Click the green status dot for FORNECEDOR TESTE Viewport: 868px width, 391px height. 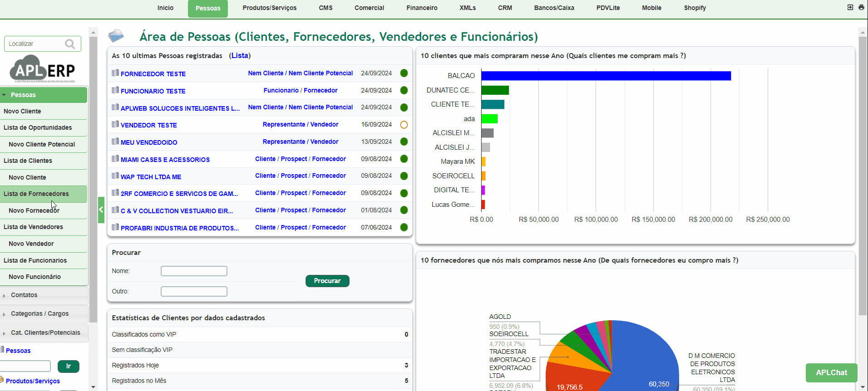click(x=404, y=73)
